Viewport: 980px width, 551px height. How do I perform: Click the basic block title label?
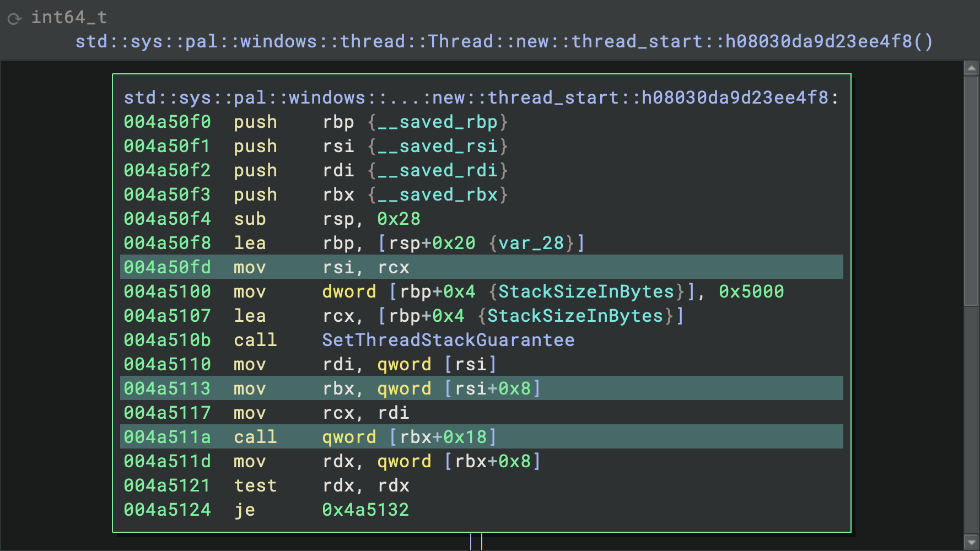pos(481,98)
